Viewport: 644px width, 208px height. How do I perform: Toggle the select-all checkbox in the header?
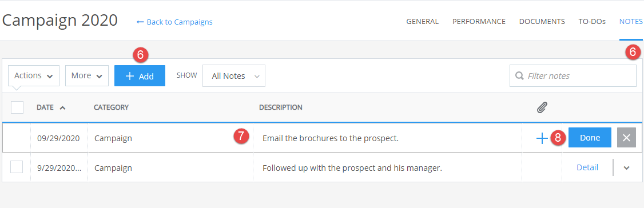pyautogui.click(x=17, y=107)
